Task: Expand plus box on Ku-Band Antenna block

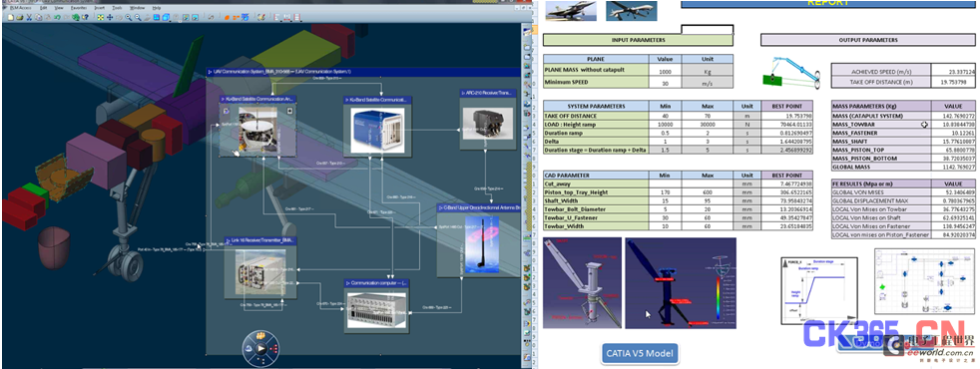Action: click(289, 111)
